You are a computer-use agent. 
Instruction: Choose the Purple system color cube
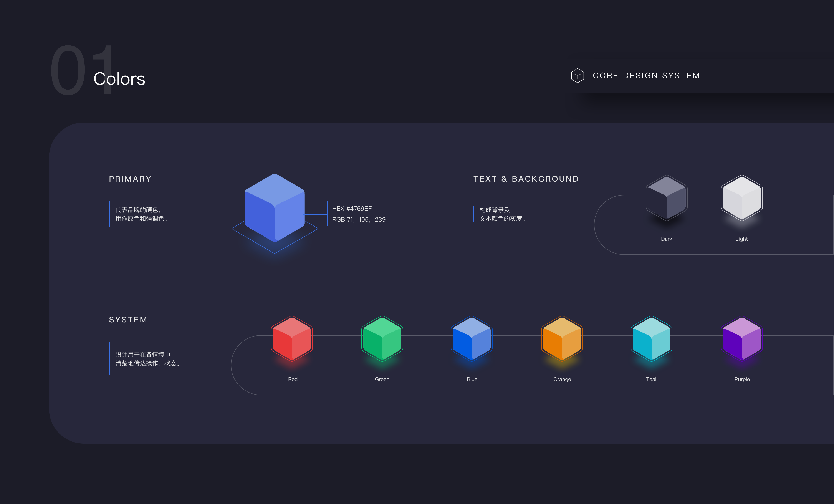pyautogui.click(x=742, y=338)
